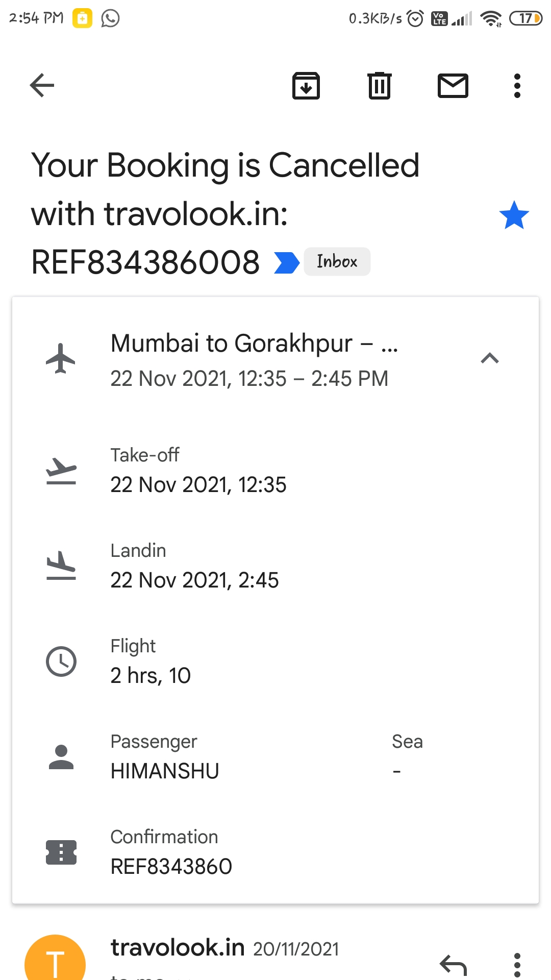The width and height of the screenshot is (551, 980).
Task: Archive this email
Action: click(x=306, y=85)
